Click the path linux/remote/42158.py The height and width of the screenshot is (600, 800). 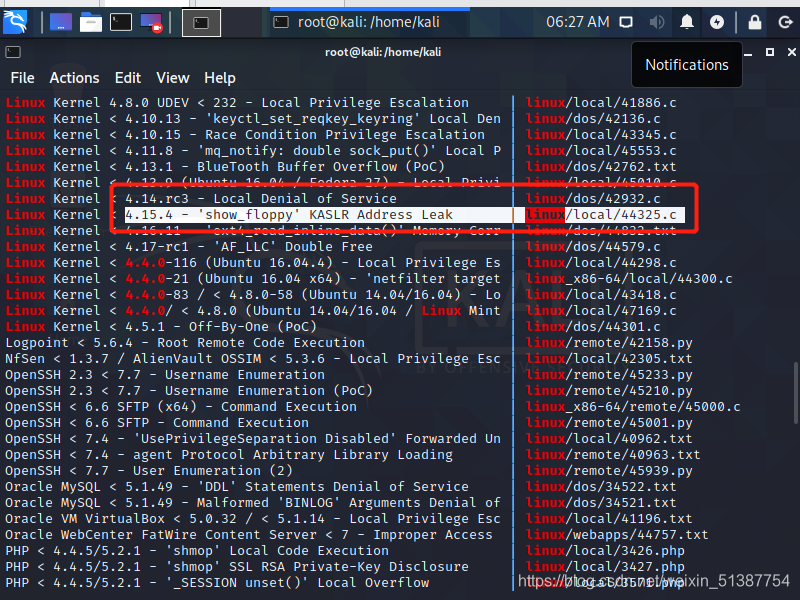click(609, 343)
